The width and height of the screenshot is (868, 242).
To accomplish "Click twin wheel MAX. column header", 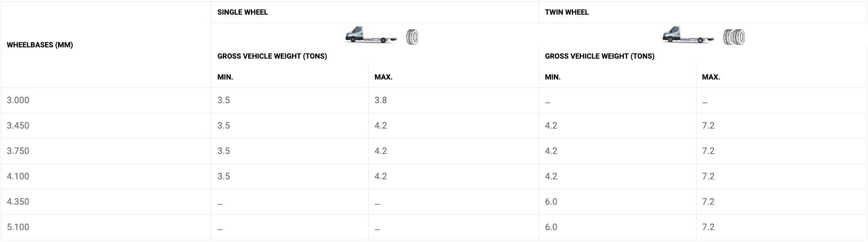I will click(x=711, y=77).
